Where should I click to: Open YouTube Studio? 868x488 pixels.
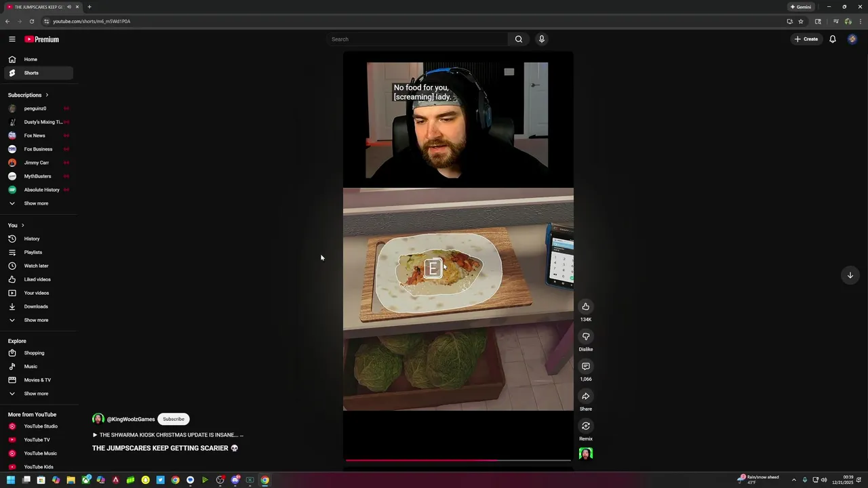pos(39,426)
